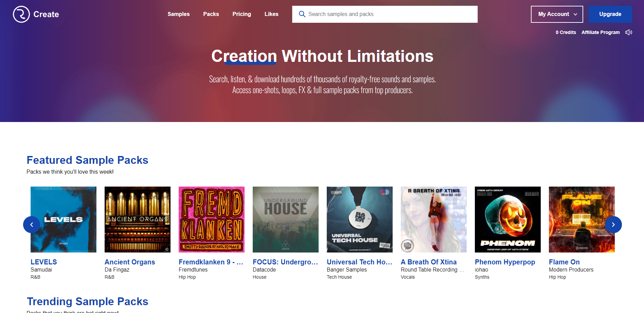Image resolution: width=644 pixels, height=313 pixels.
Task: Open the Pricing tab
Action: coord(241,14)
